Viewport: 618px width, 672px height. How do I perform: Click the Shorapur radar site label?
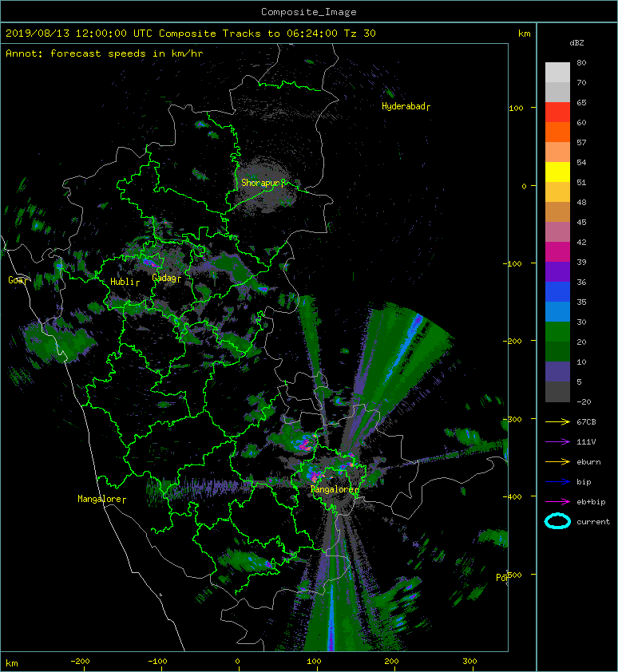pos(260,183)
